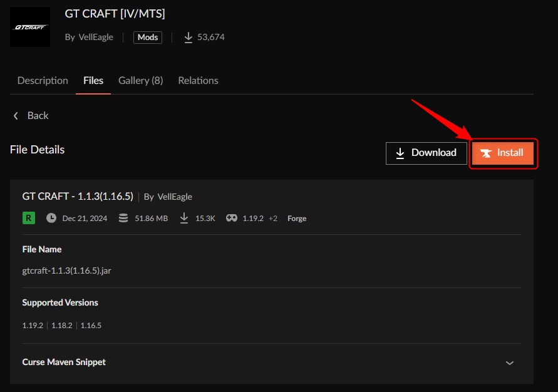Click the anvil icon on Install button

click(x=486, y=153)
